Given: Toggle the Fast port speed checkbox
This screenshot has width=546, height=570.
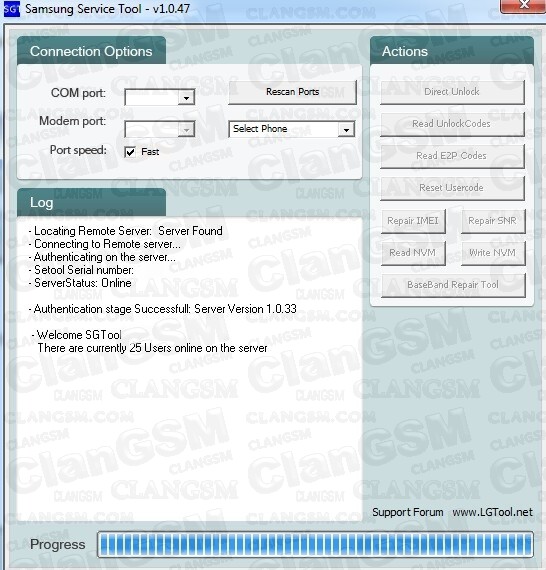Looking at the screenshot, I should [x=130, y=152].
